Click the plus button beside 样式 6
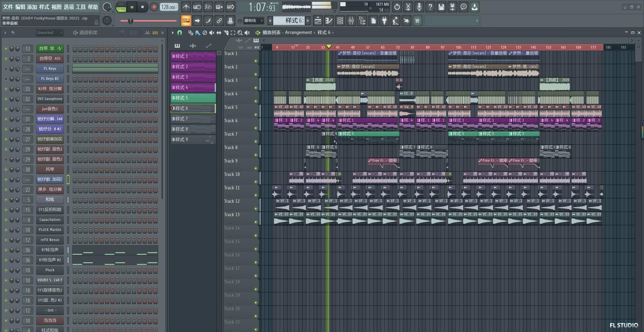This screenshot has height=332, width=644. pos(308,21)
